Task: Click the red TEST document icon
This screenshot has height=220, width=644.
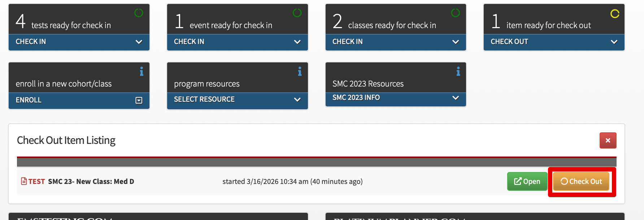Action: coord(24,181)
